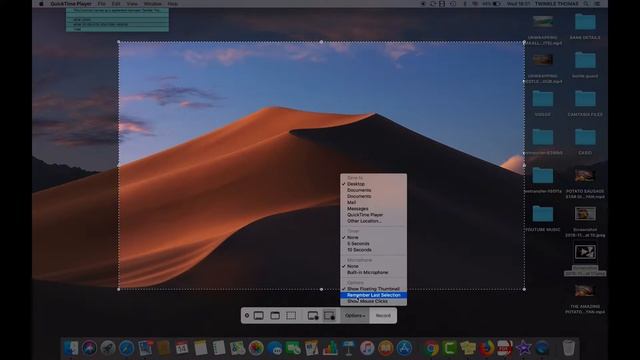This screenshot has height=360, width=640.
Task: Open QuickTime Player menu in menu bar
Action: tap(71, 4)
